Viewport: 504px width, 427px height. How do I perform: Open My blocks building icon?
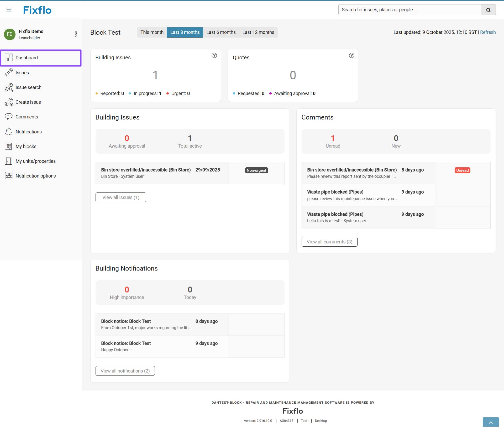(x=9, y=146)
